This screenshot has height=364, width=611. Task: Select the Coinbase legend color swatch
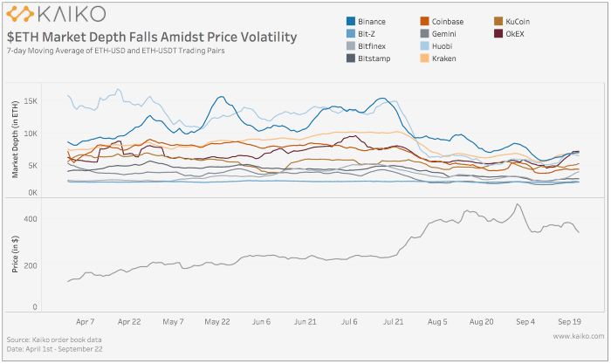coord(424,22)
